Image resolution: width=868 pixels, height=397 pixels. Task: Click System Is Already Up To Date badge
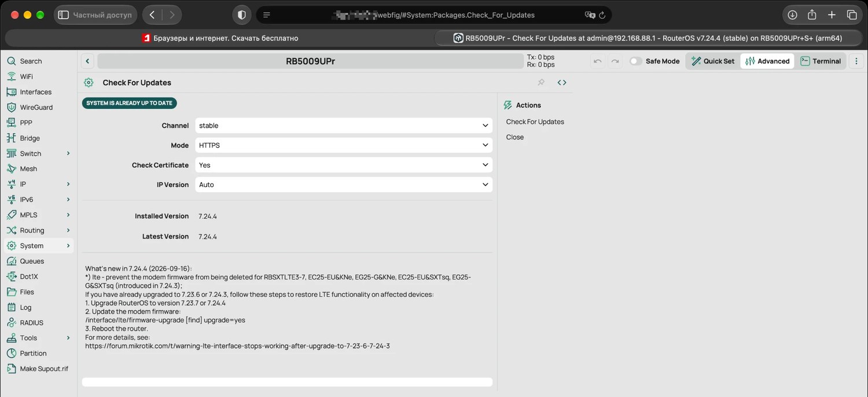coord(129,103)
